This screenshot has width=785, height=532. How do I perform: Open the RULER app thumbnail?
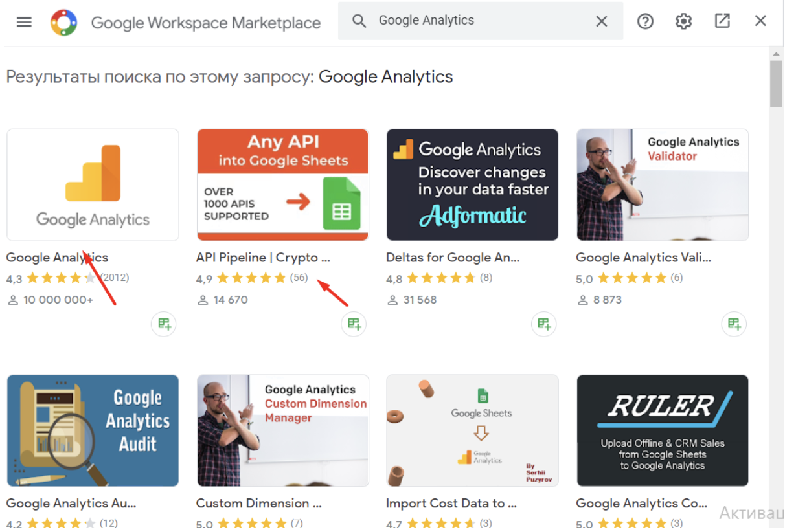click(663, 430)
